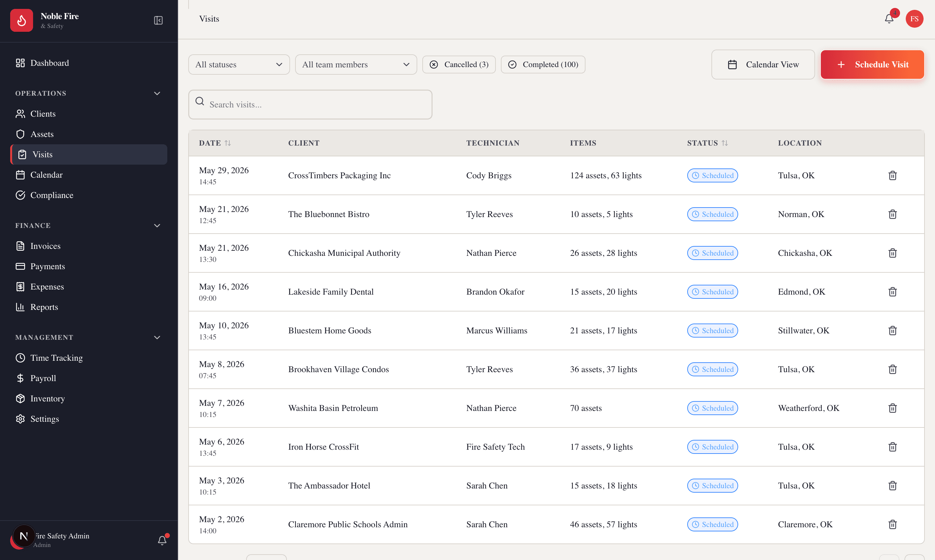Viewport: 935px width, 560px height.
Task: Click technician Brandon Okafor
Action: pos(495,292)
